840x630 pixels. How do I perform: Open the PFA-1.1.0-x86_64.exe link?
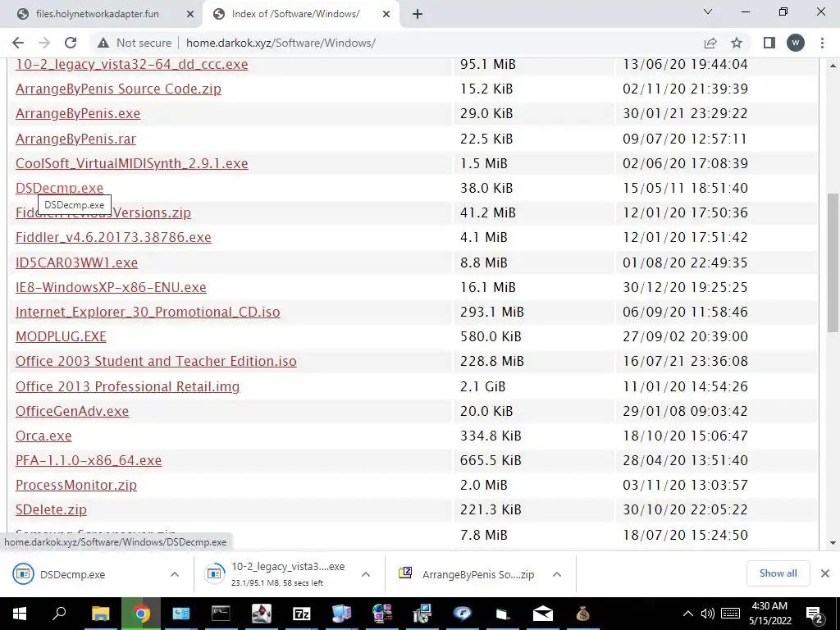click(x=89, y=460)
